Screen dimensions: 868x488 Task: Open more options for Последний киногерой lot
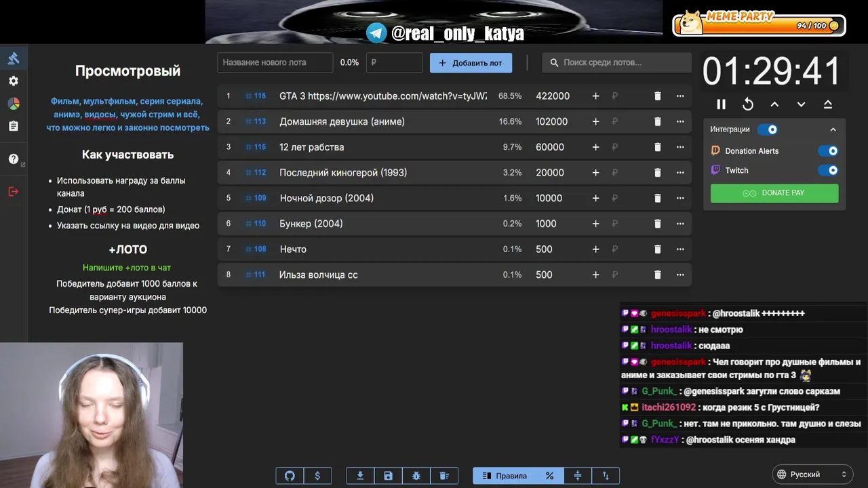tap(680, 173)
